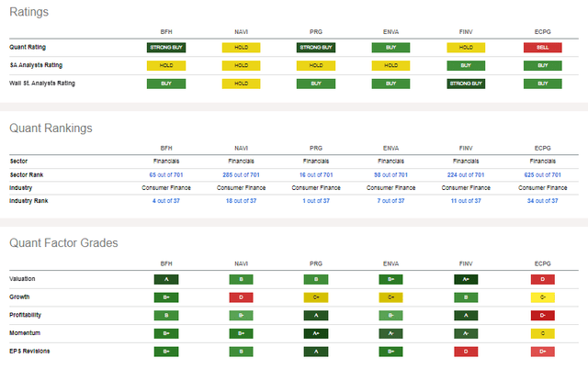Select ENVA's SA Analysts Rating HOLD badge
Viewport: 588px width, 369px height.
click(390, 65)
